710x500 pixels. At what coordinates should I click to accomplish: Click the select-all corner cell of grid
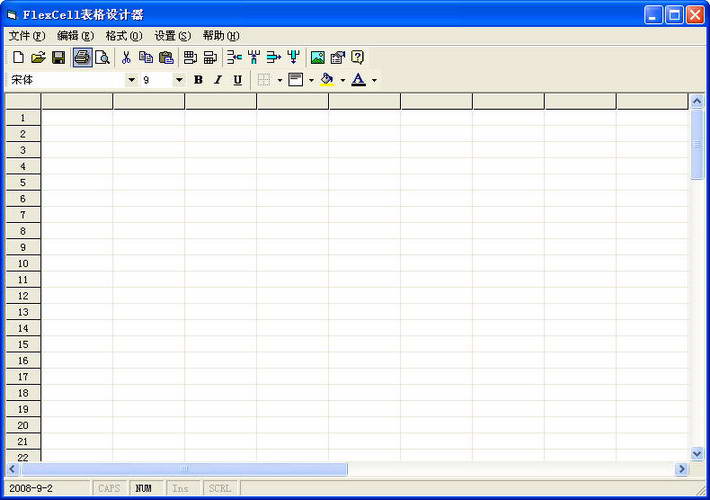click(x=23, y=101)
